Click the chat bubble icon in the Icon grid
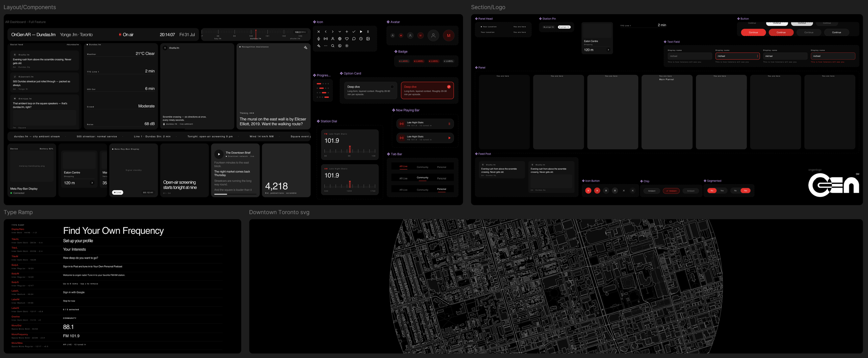Image resolution: width=868 pixels, height=358 pixels. point(354,39)
